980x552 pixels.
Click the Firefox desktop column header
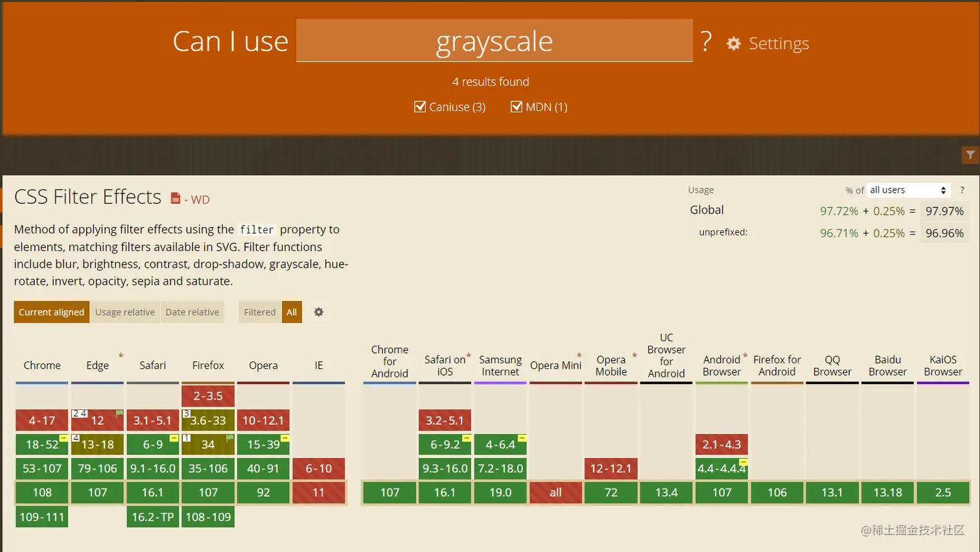[208, 365]
